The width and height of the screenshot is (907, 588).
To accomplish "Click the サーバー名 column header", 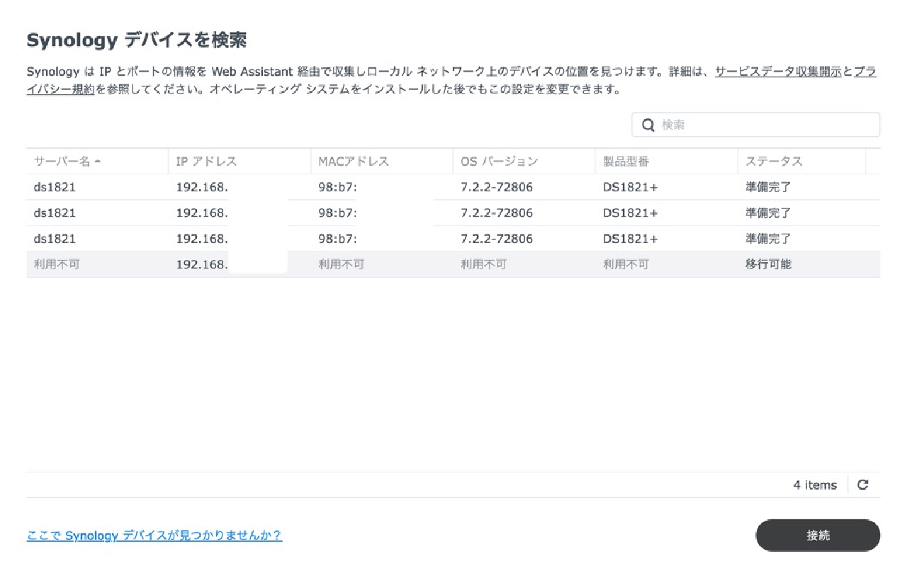I will pos(97,162).
